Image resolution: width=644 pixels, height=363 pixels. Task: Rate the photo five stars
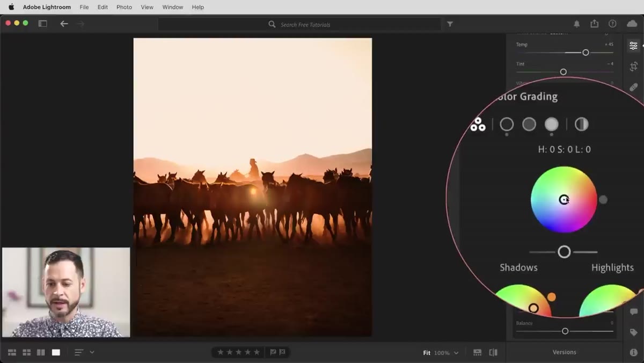coord(257,352)
